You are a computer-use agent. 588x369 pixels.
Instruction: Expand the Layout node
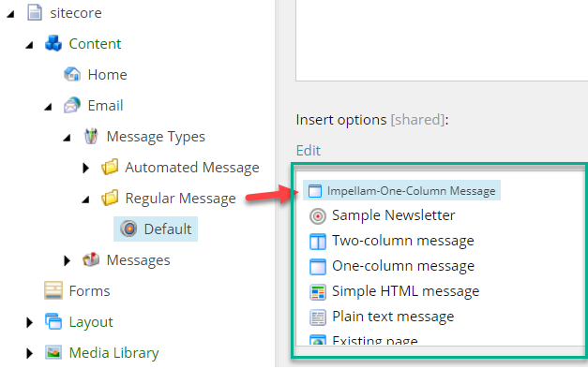point(29,322)
